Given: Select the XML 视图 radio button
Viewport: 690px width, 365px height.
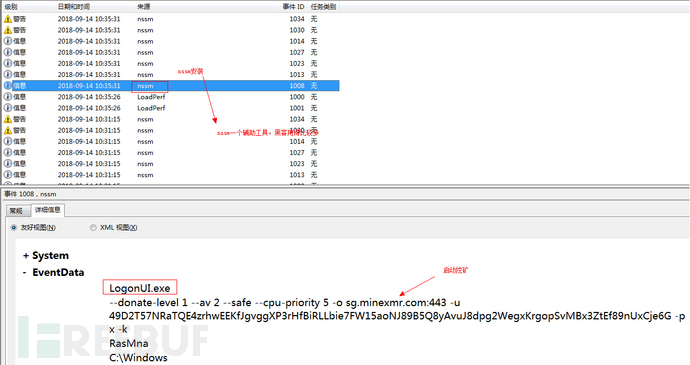Looking at the screenshot, I should (93, 228).
